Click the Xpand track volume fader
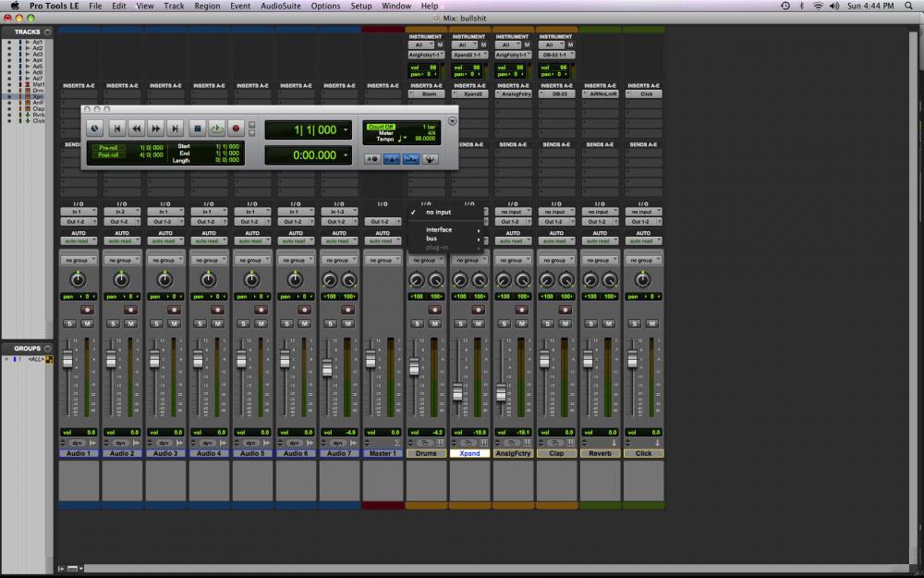Image resolution: width=924 pixels, height=578 pixels. pyautogui.click(x=458, y=391)
